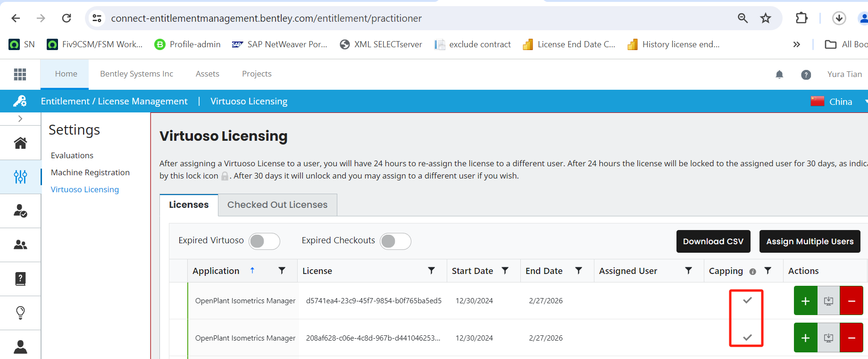Screen dimensions: 868x359
Task: Open the sidebar user-check icon
Action: (20, 211)
